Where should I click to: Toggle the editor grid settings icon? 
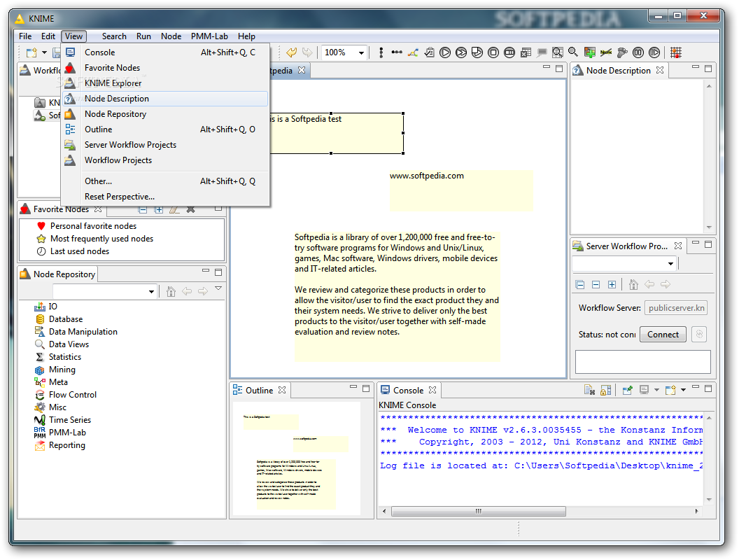point(676,52)
